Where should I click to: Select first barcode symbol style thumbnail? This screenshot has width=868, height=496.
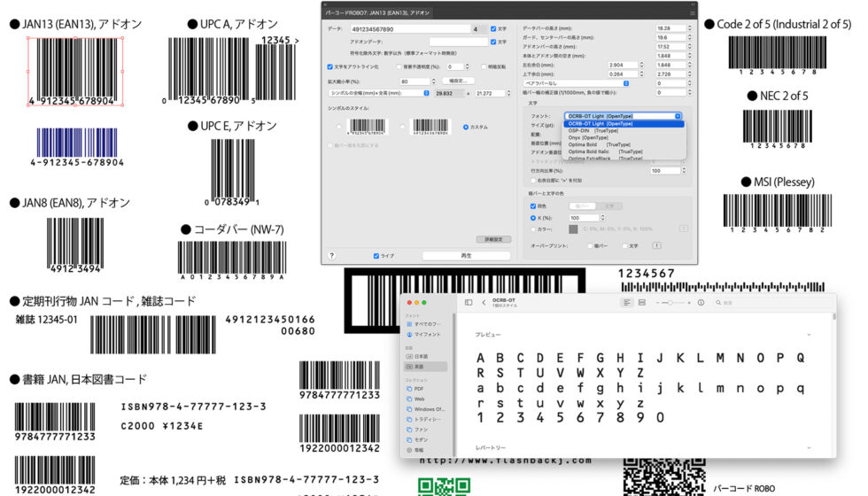367,127
